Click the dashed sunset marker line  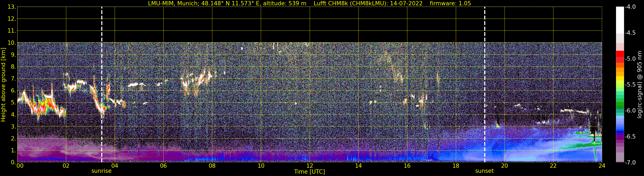tap(485, 85)
